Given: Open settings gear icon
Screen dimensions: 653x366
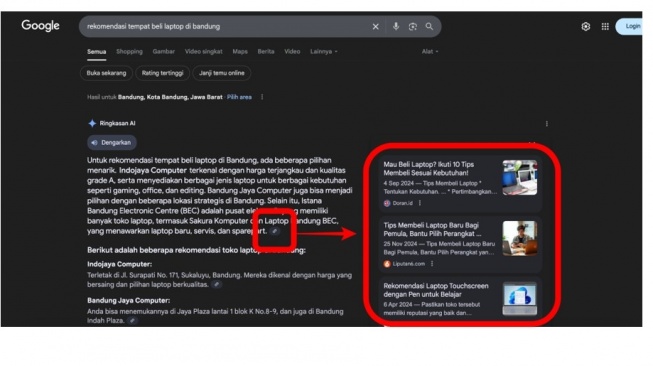Looking at the screenshot, I should 586,27.
